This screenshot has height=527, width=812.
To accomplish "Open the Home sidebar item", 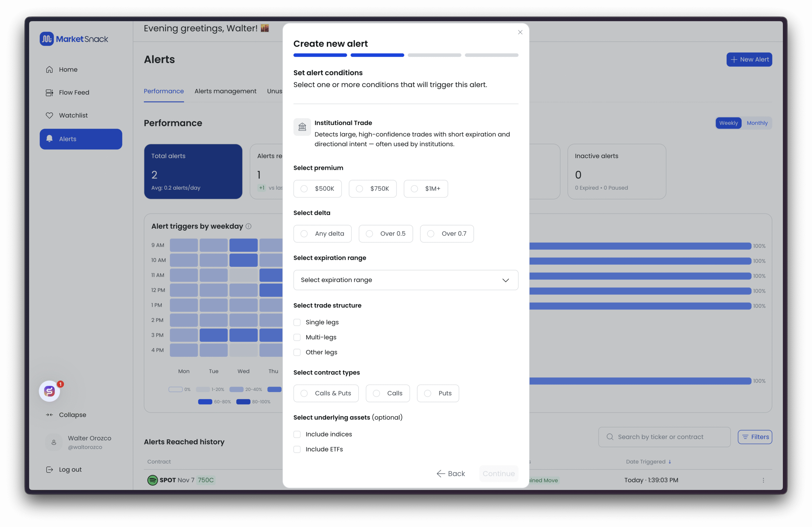I will click(68, 69).
